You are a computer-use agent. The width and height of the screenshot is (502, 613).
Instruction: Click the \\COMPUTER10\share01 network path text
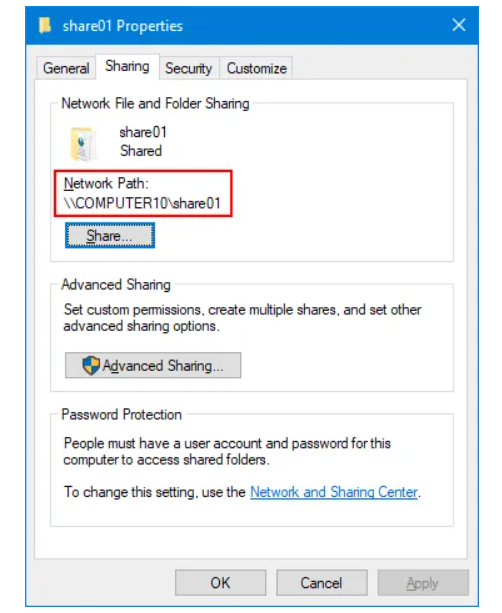(142, 203)
